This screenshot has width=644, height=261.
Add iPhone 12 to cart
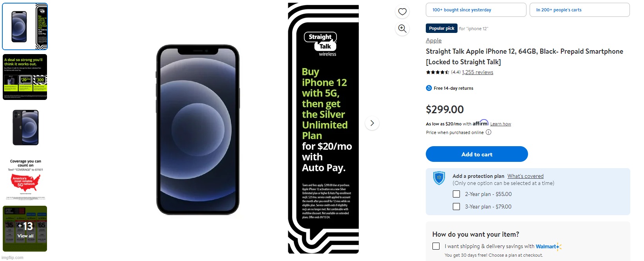point(477,154)
